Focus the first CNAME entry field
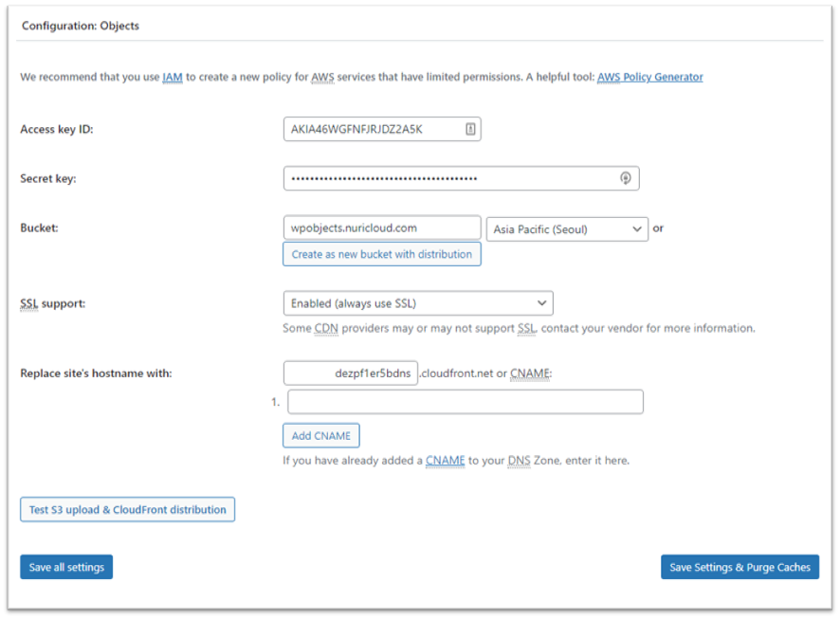Screen dimensions: 840x619 pyautogui.click(x=465, y=402)
